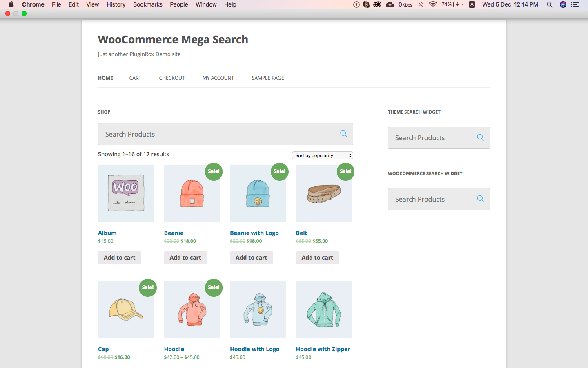Viewport: 588px width, 368px height.
Task: Open the MY ACCOUNT page link
Action: (218, 78)
